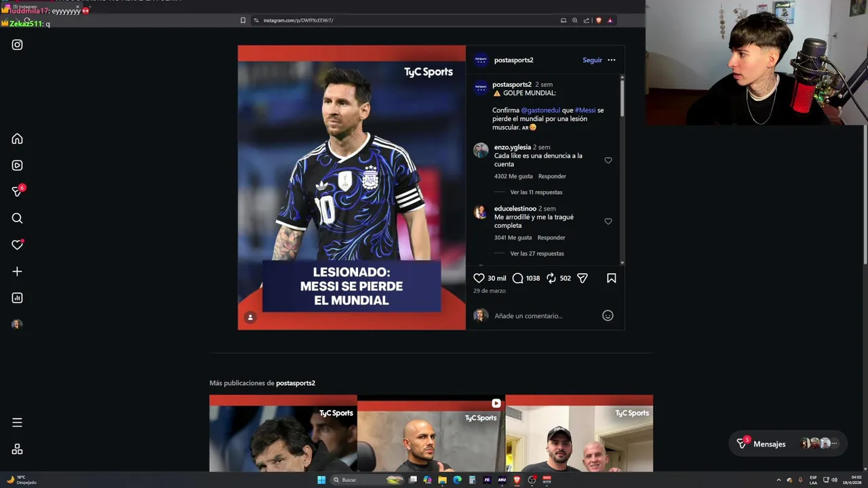Open Brave Rewards triangle icon

610,20
